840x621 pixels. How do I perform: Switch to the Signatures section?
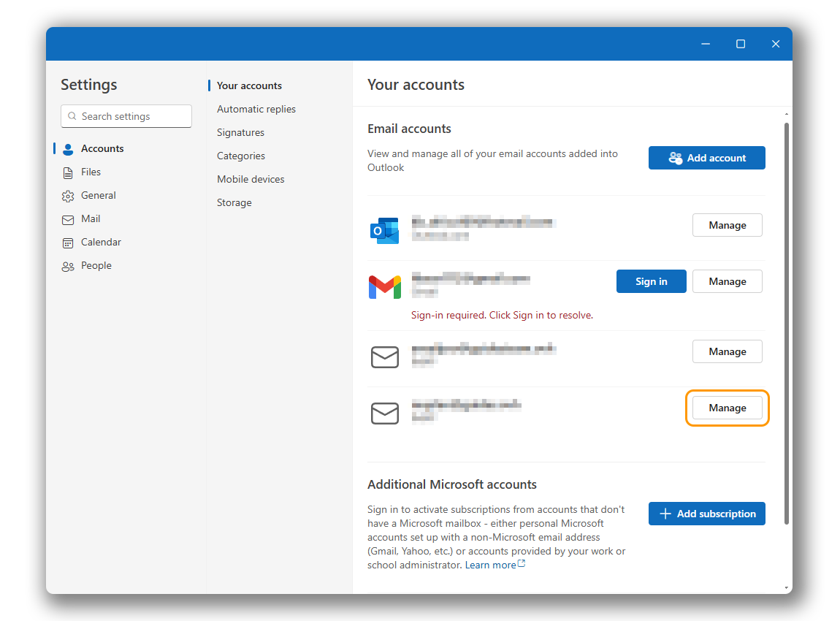(x=240, y=132)
